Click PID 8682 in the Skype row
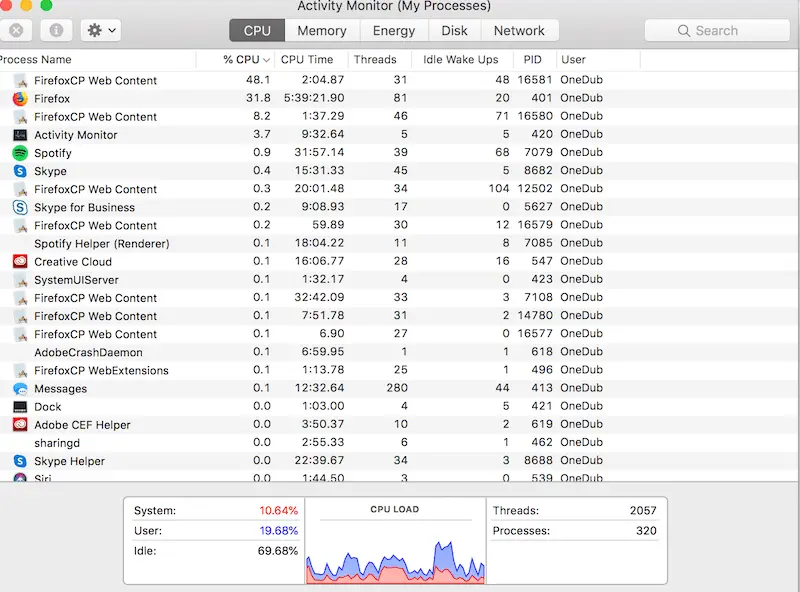Screen dimensions: 800x592 538,170
